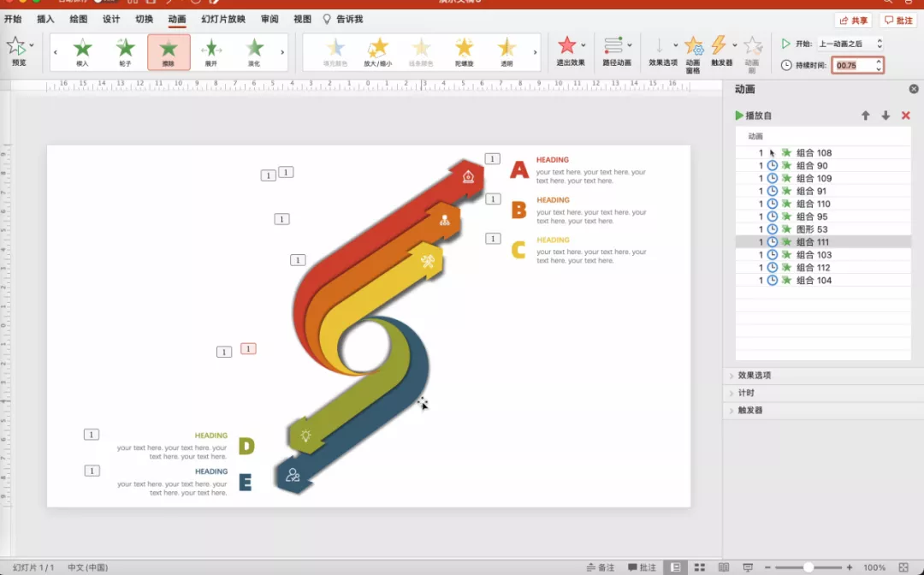Open the 插入 ribbon tab
The height and width of the screenshot is (575, 924).
[45, 19]
